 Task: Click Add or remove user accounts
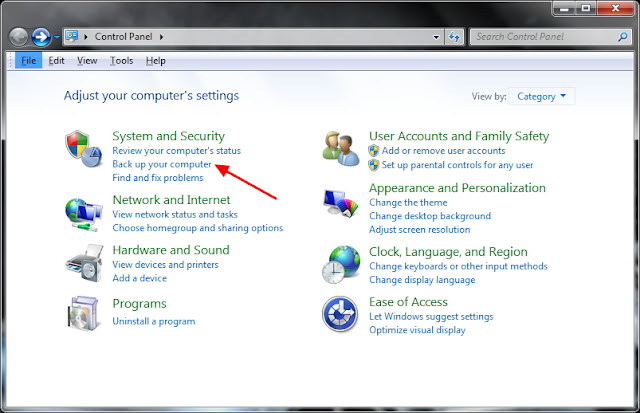coord(443,151)
